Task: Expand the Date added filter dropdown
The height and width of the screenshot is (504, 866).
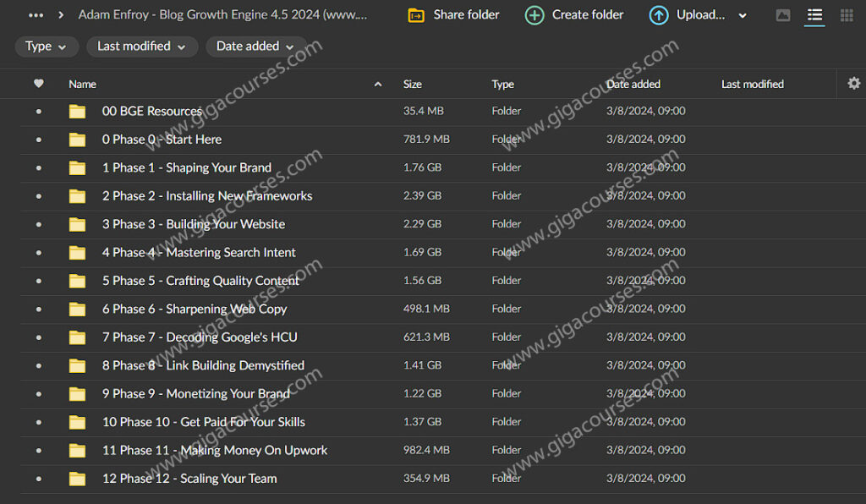Action: click(255, 47)
